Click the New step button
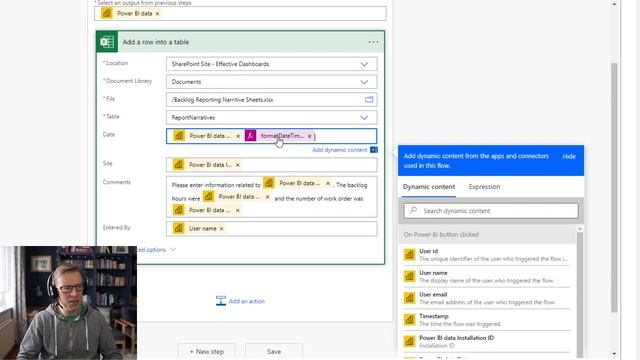640x360 pixels. point(207,351)
